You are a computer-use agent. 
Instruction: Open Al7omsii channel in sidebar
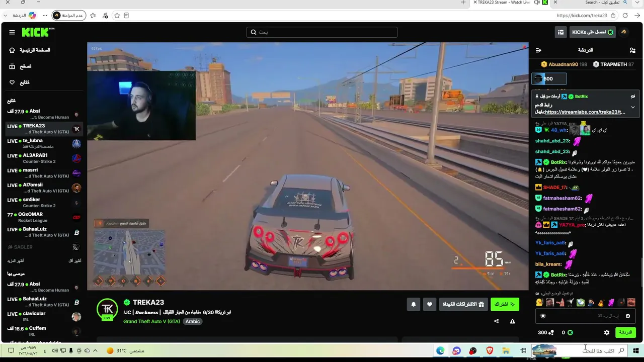pyautogui.click(x=44, y=188)
